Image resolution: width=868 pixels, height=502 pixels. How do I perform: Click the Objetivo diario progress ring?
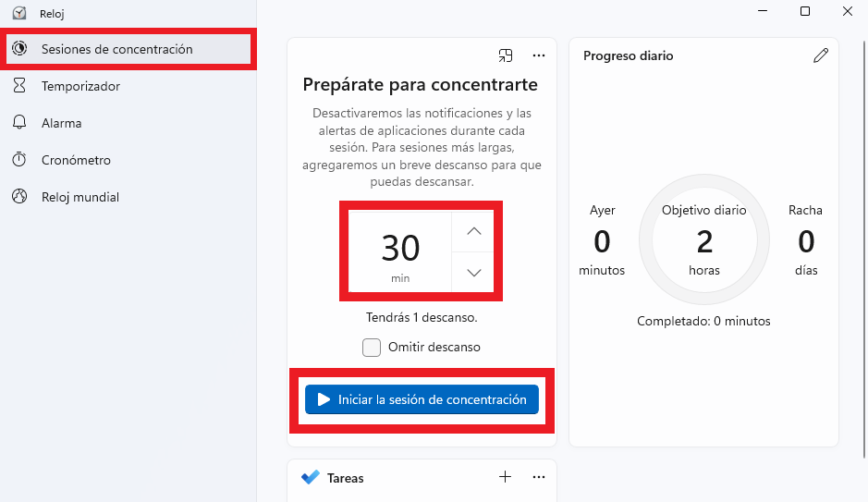(x=704, y=239)
